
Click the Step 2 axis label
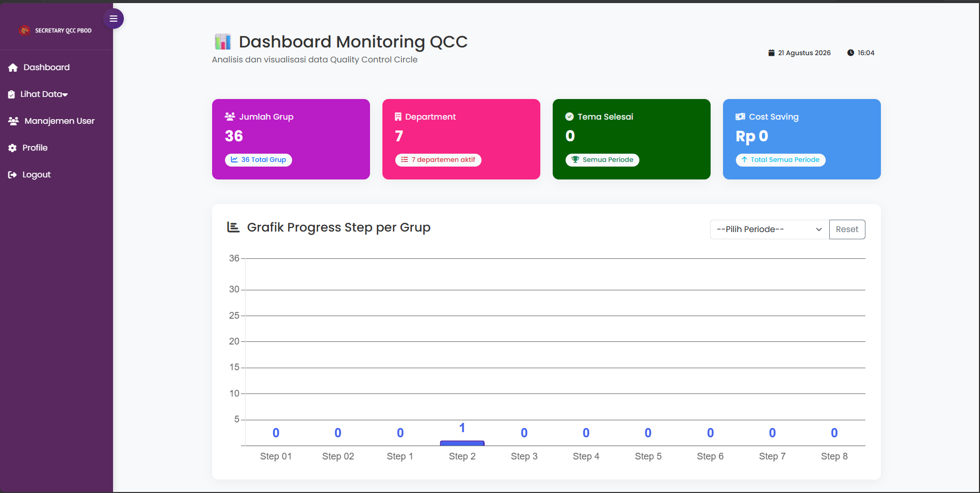click(x=462, y=456)
